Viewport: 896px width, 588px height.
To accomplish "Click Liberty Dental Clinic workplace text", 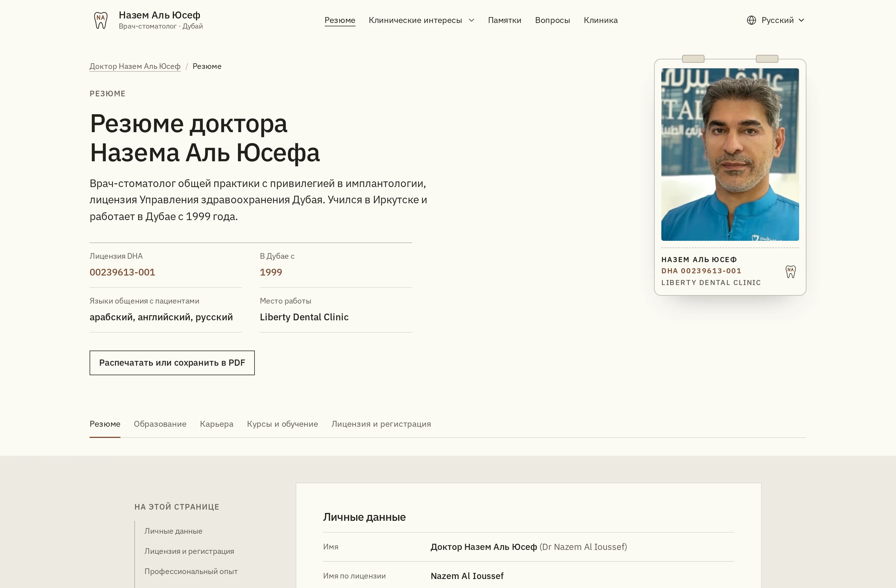I will 304,317.
